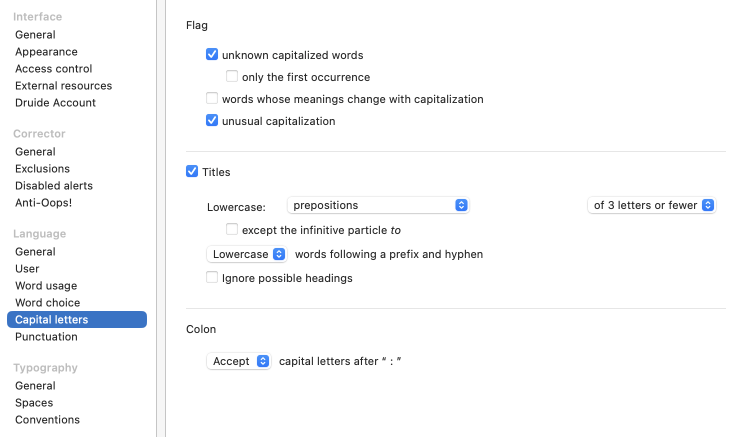Open Disabled alerts settings
Screen dimensions: 744x437
coord(54,186)
